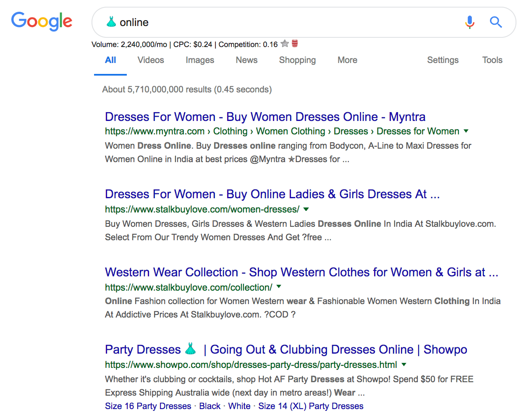
Task: Click the dress emoji in the search box
Action: click(x=111, y=22)
